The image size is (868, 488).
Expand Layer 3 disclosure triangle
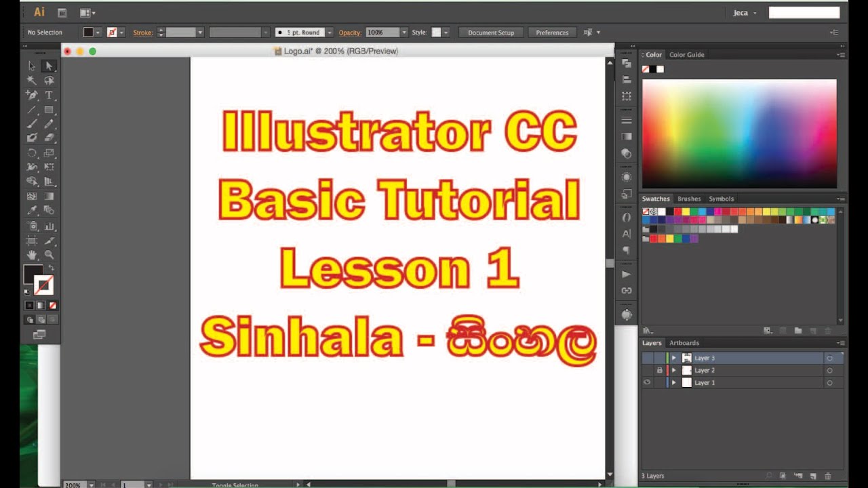tap(673, 358)
